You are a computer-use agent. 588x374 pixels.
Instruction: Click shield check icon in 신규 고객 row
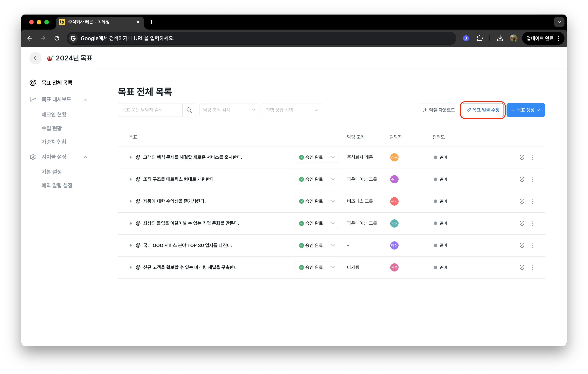pos(522,268)
